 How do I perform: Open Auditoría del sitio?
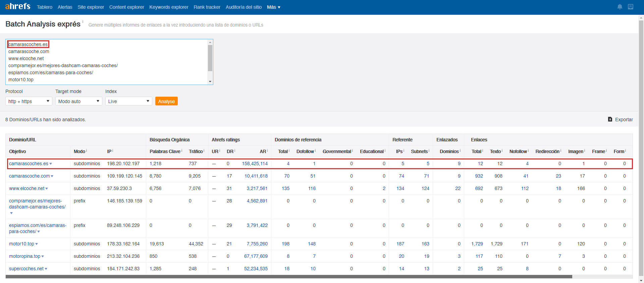pos(244,7)
